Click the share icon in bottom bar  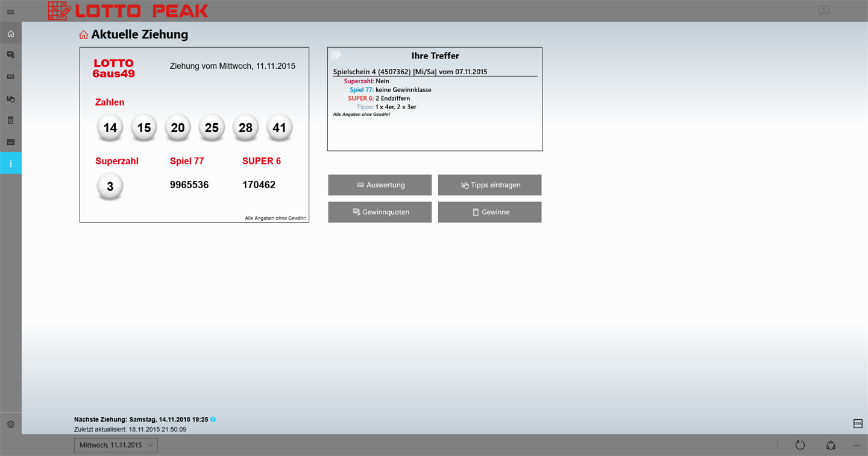[x=831, y=445]
